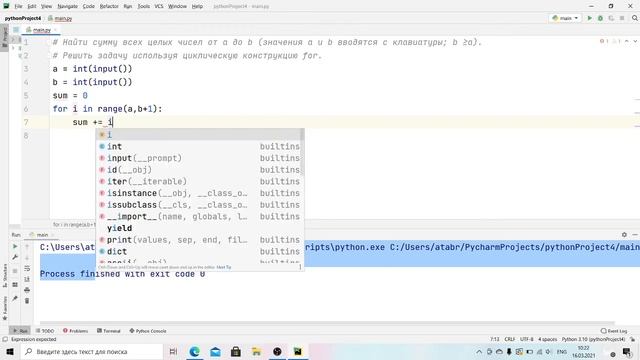Viewport: 640px width, 360px height.
Task: Choose 'input(__prompt)' completion suggestion
Action: coord(200,158)
